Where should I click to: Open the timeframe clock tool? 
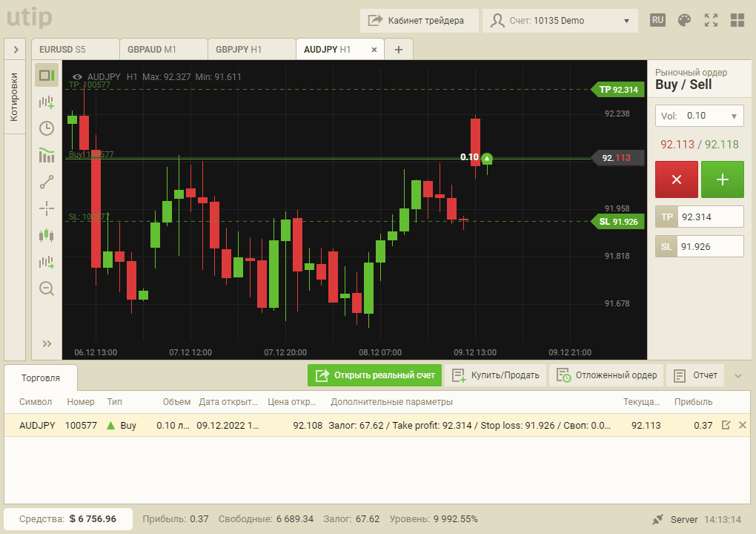point(47,128)
